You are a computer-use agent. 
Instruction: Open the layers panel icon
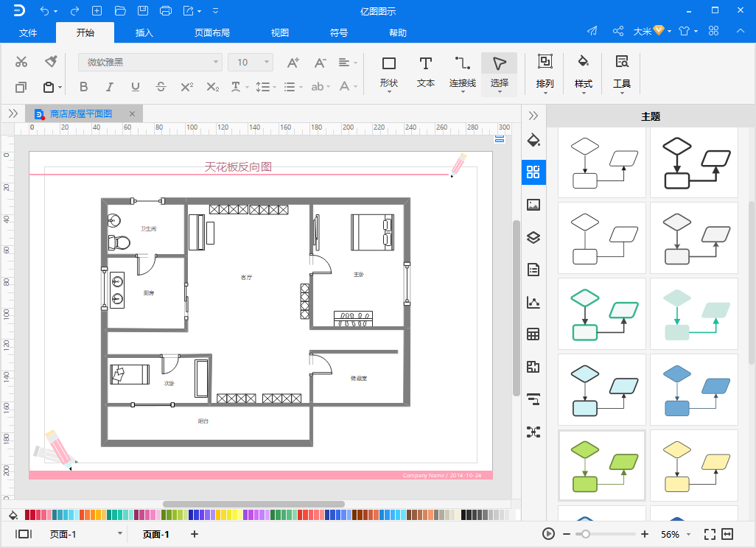pyautogui.click(x=533, y=237)
